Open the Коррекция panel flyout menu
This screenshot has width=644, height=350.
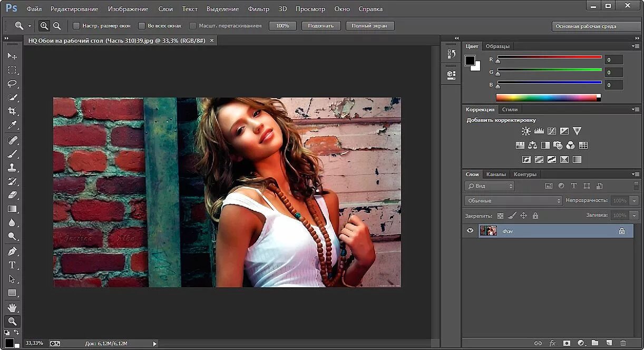(x=636, y=109)
